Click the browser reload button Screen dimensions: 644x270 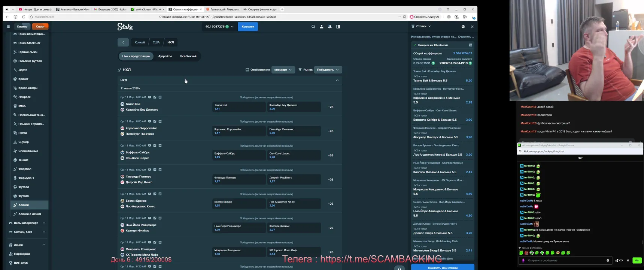click(x=24, y=17)
